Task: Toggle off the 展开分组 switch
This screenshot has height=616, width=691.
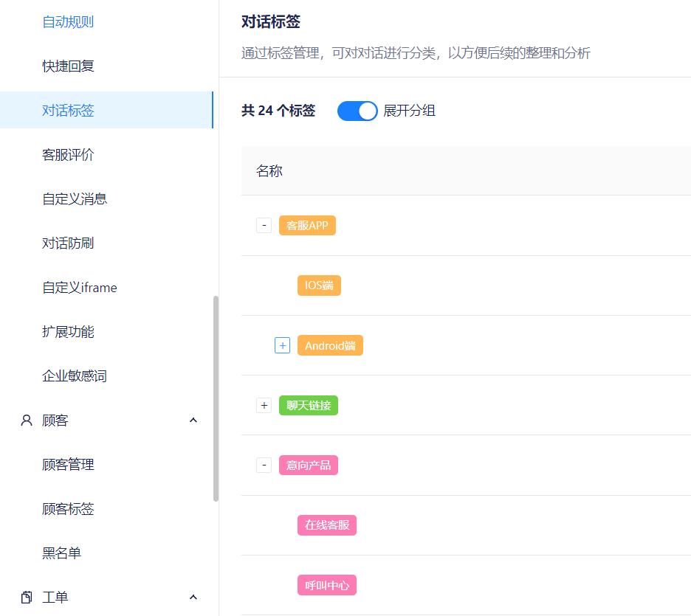Action: point(357,111)
